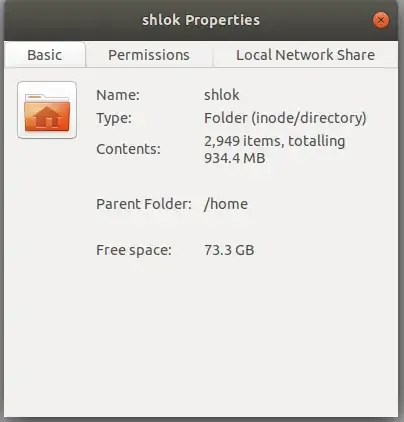The image size is (404, 422).
Task: Select the Basic tab
Action: (x=45, y=55)
